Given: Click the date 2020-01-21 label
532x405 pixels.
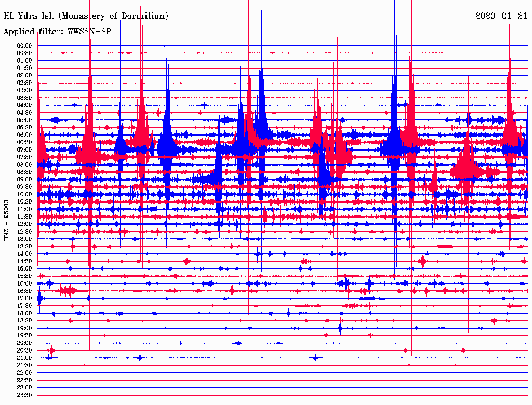Looking at the screenshot, I should click(x=501, y=16).
